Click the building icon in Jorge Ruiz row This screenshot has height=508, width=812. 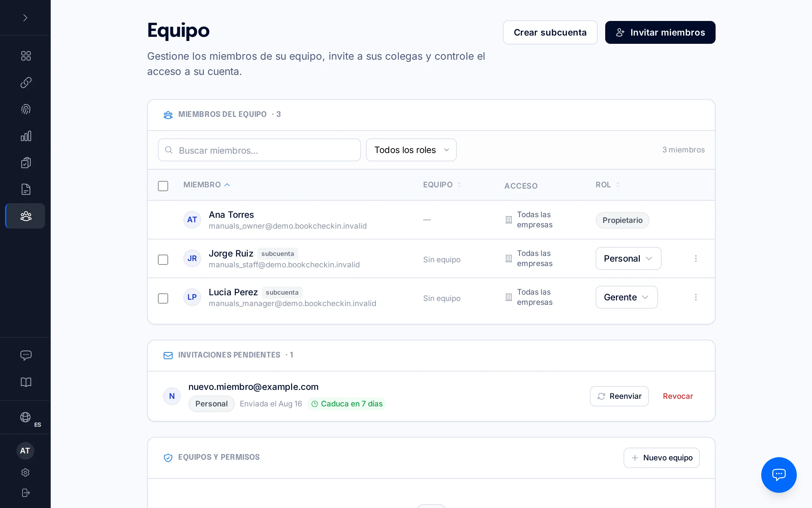[509, 258]
